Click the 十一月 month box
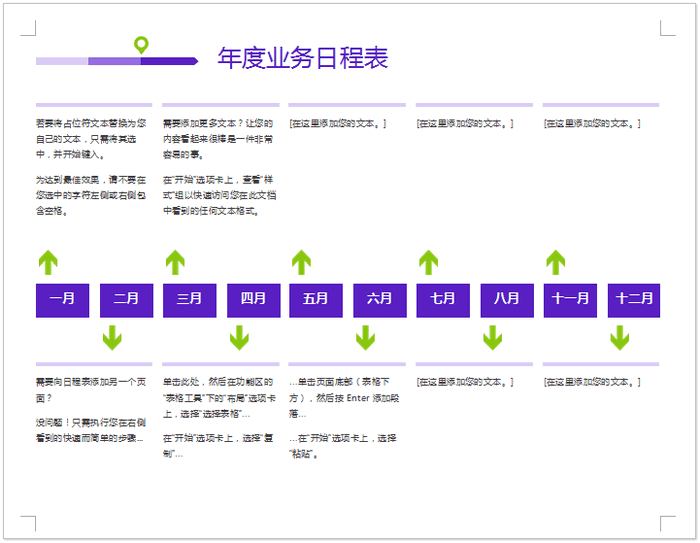 (x=570, y=301)
